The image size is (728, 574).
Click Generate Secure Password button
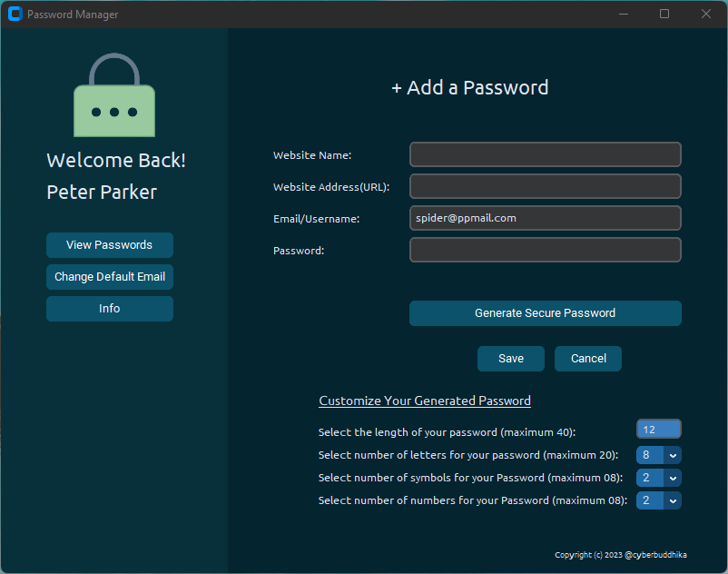[x=545, y=313]
